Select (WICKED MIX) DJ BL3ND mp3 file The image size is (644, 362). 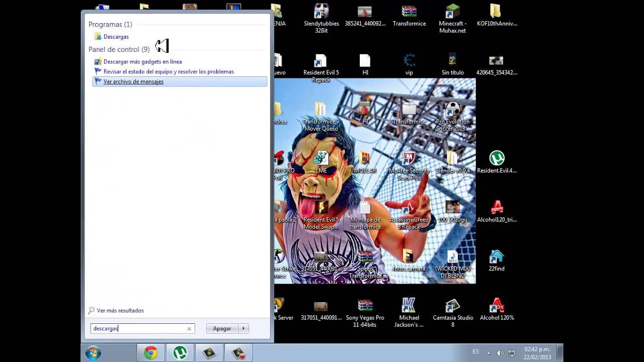(x=453, y=264)
